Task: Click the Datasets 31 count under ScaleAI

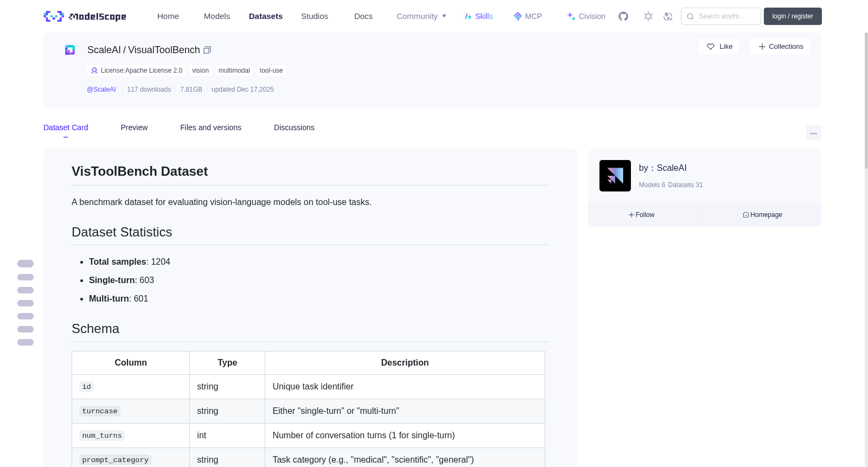Action: 685,185
